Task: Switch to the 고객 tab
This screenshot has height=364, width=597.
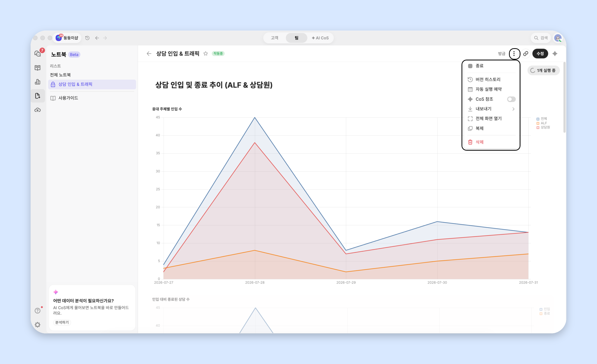Action: coord(275,38)
